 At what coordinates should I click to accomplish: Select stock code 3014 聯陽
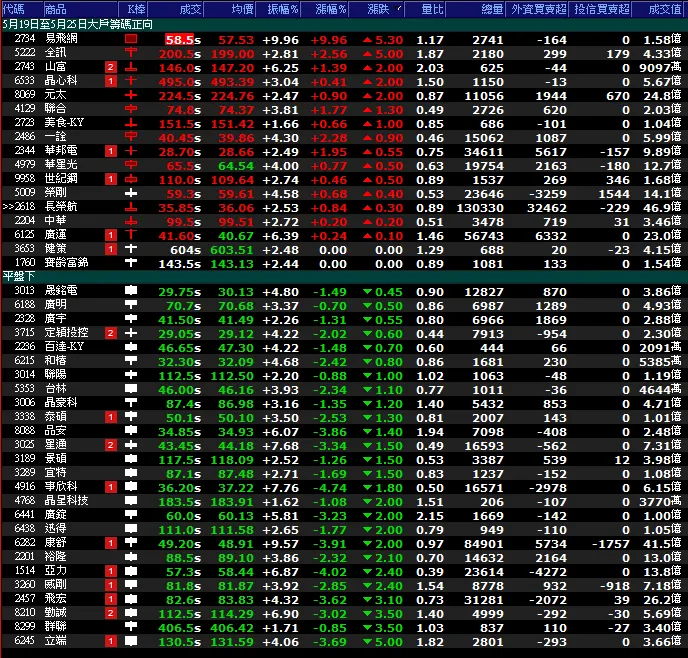click(25, 374)
